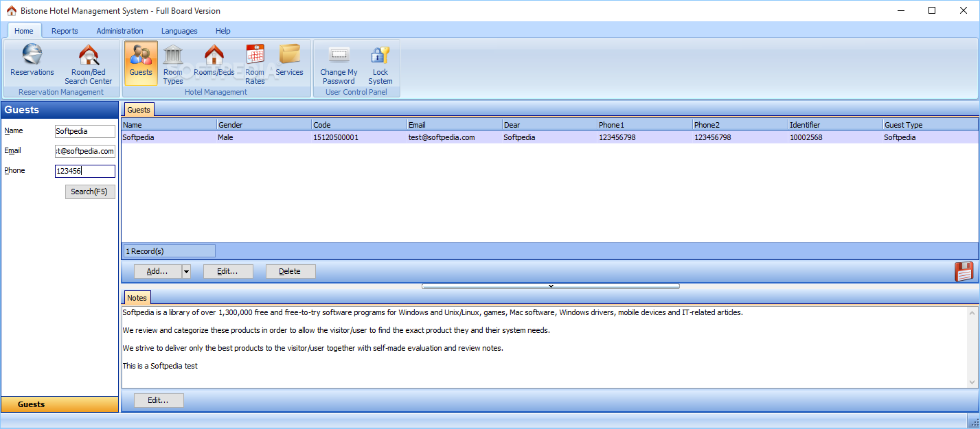Select the Guests grid tab
This screenshot has height=429, width=980.
139,110
